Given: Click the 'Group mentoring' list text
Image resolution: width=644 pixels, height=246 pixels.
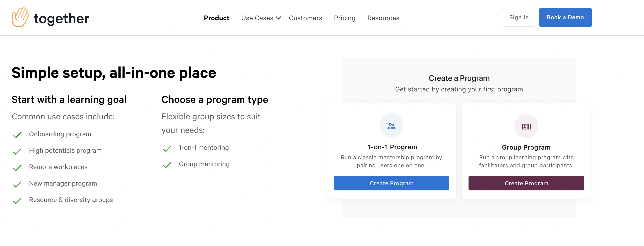Looking at the screenshot, I should click(204, 164).
